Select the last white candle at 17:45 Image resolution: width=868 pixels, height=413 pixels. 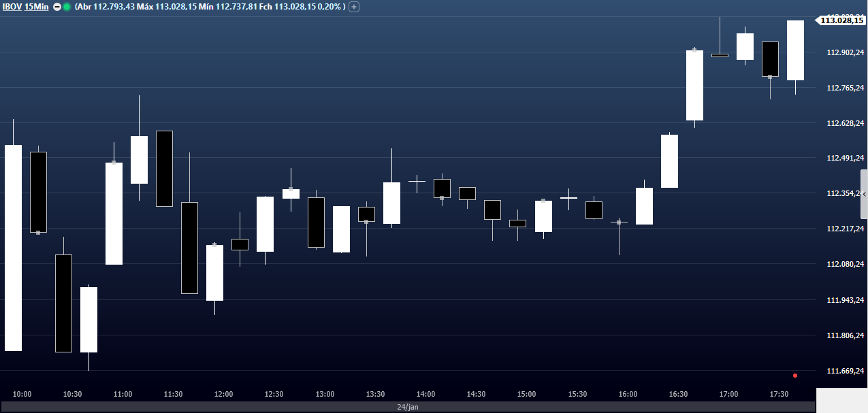coord(795,50)
